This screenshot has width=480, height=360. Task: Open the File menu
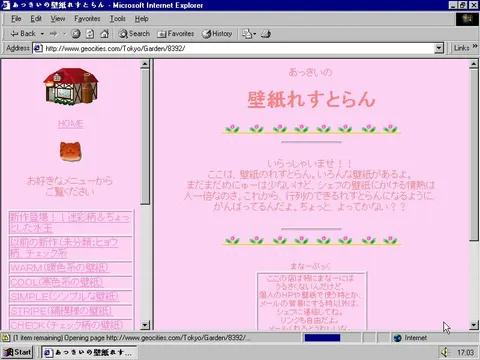coord(16,19)
